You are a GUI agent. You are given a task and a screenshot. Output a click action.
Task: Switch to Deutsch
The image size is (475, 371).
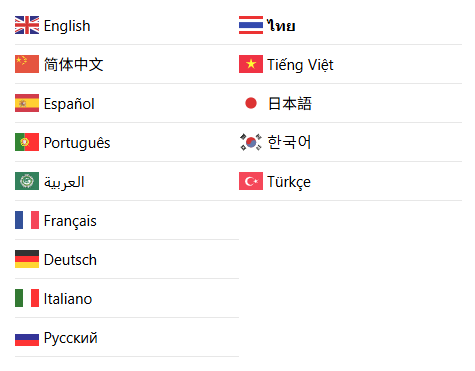pos(127,259)
